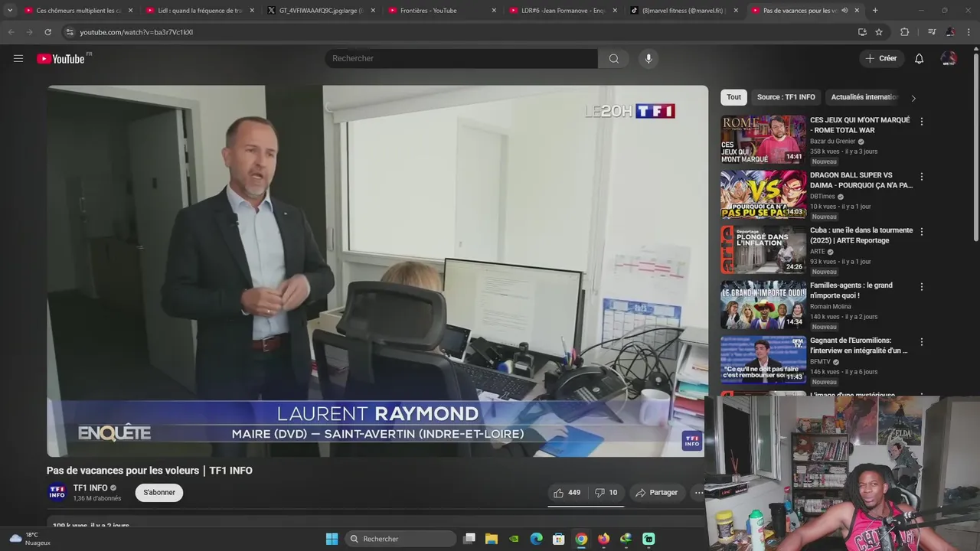Open the TF1 INFO channel name link

pos(90,488)
